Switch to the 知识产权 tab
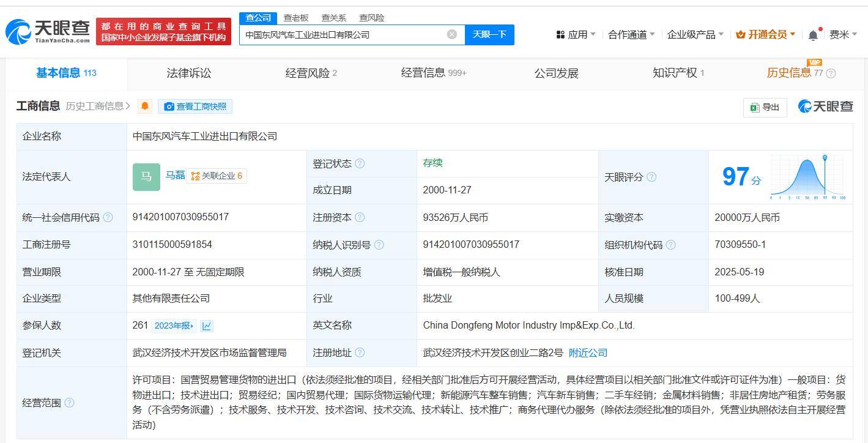The width and height of the screenshot is (868, 443). (x=678, y=73)
